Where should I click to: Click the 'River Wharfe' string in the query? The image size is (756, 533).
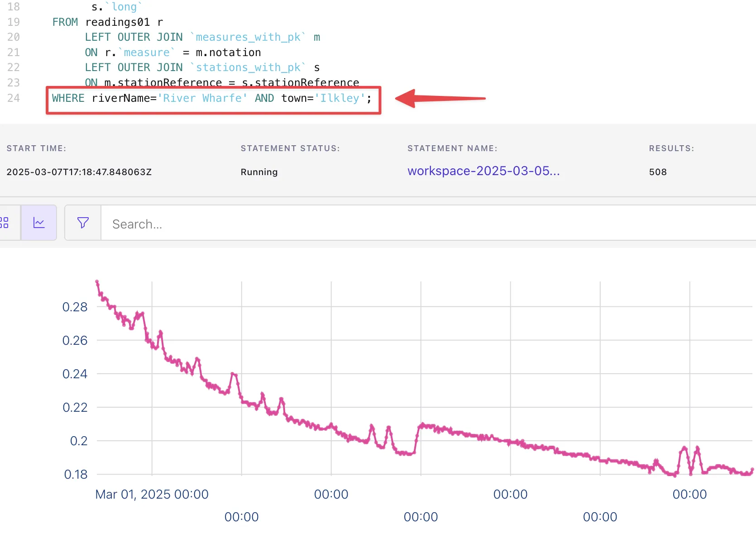tap(202, 98)
